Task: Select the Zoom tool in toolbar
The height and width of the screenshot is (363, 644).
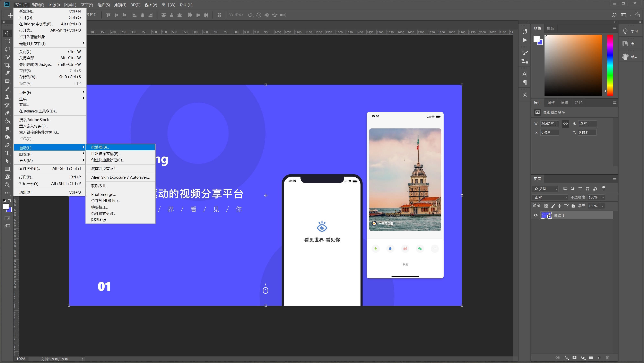Action: click(7, 185)
